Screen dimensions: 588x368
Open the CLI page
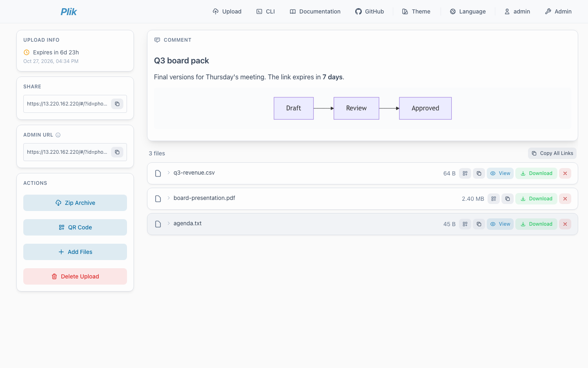265,11
